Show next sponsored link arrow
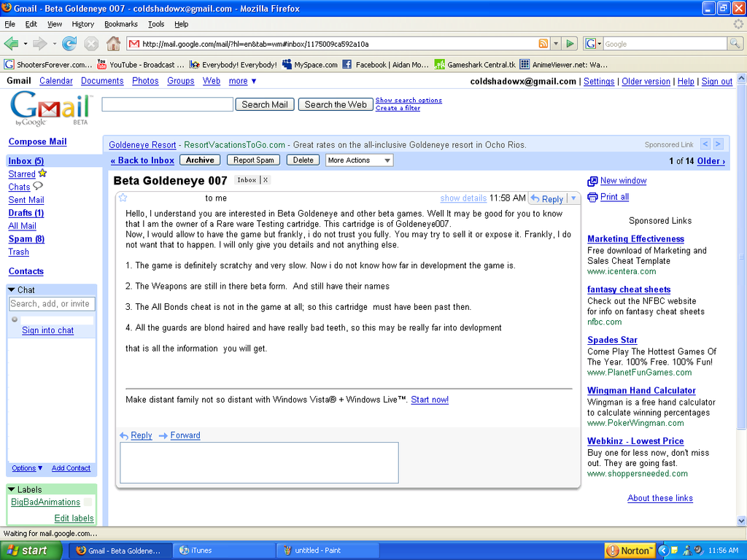Image resolution: width=747 pixels, height=560 pixels. click(718, 144)
